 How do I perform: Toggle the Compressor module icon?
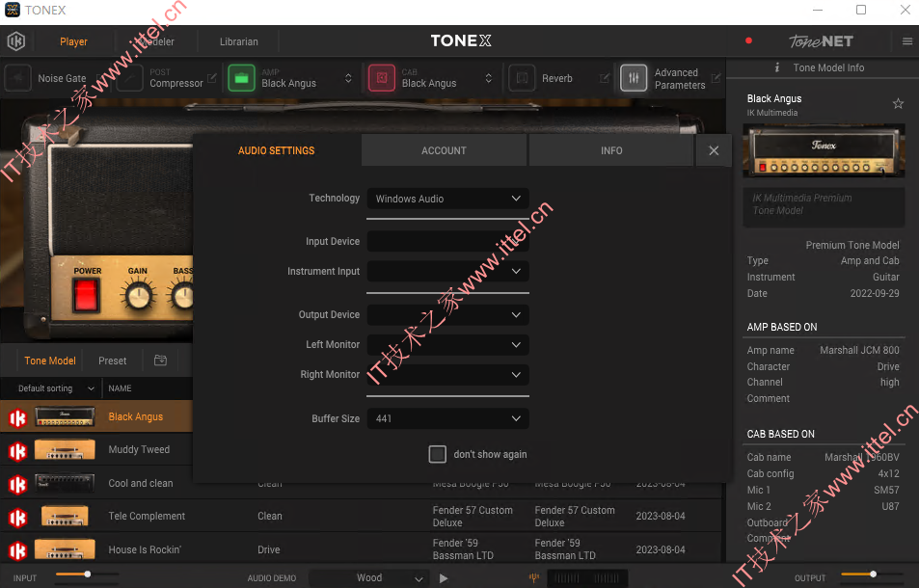129,78
